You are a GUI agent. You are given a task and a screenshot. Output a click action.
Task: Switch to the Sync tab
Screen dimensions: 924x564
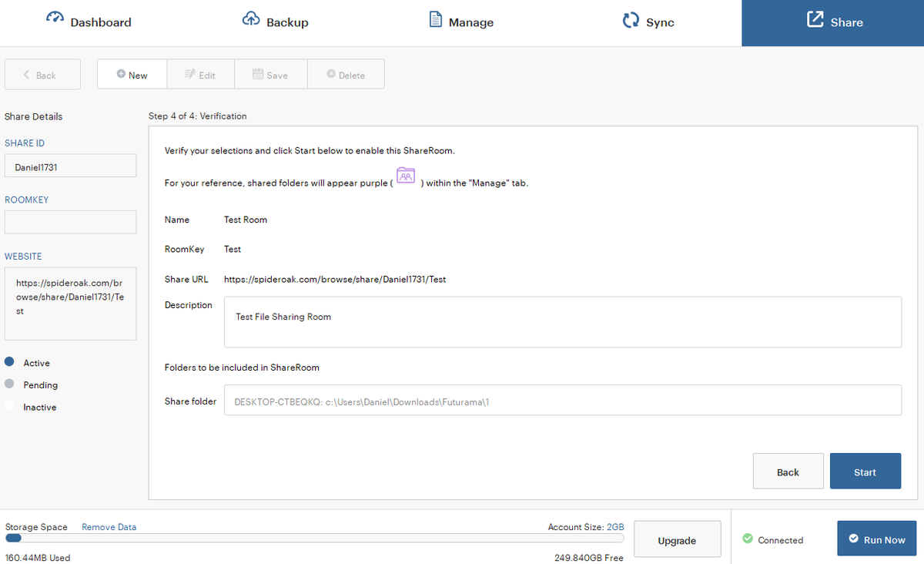(x=648, y=22)
